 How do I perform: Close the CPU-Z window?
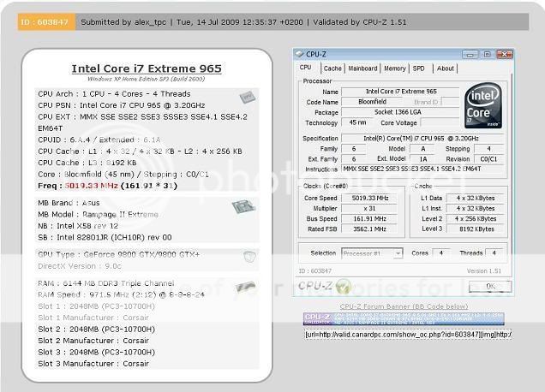tap(505, 55)
